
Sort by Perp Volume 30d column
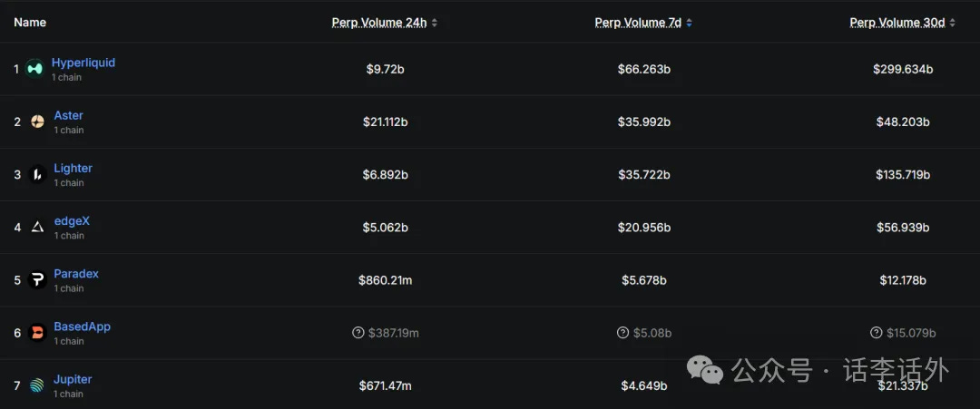[897, 23]
